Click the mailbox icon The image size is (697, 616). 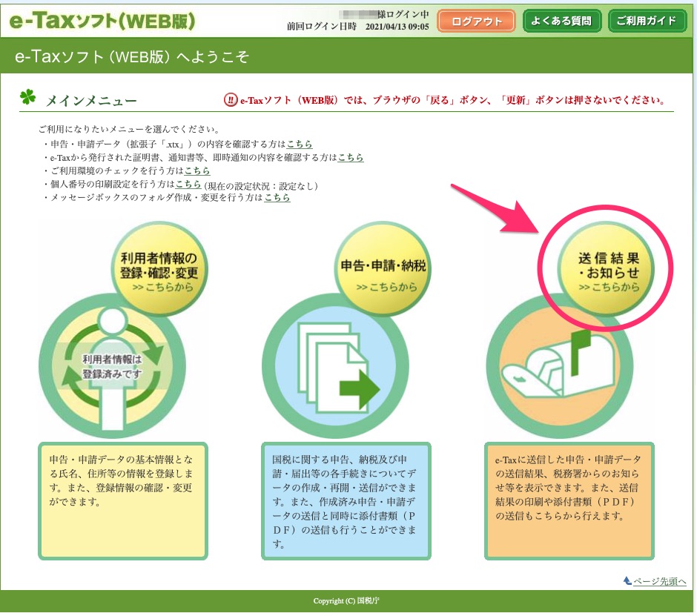[x=560, y=366]
